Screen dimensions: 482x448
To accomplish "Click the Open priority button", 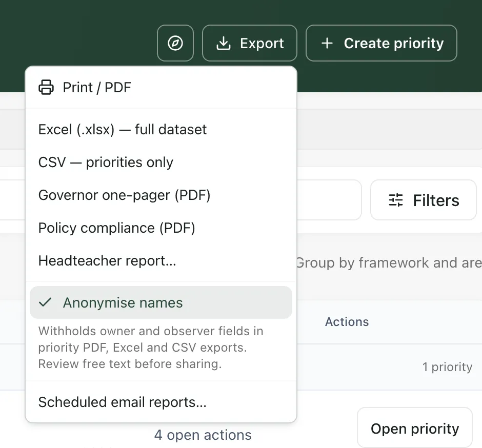I will point(415,427).
